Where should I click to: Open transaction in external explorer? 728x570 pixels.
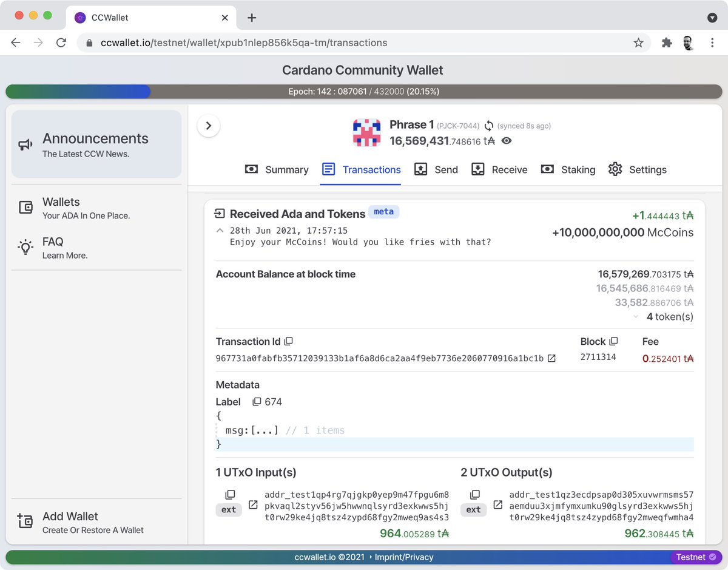[x=551, y=358]
